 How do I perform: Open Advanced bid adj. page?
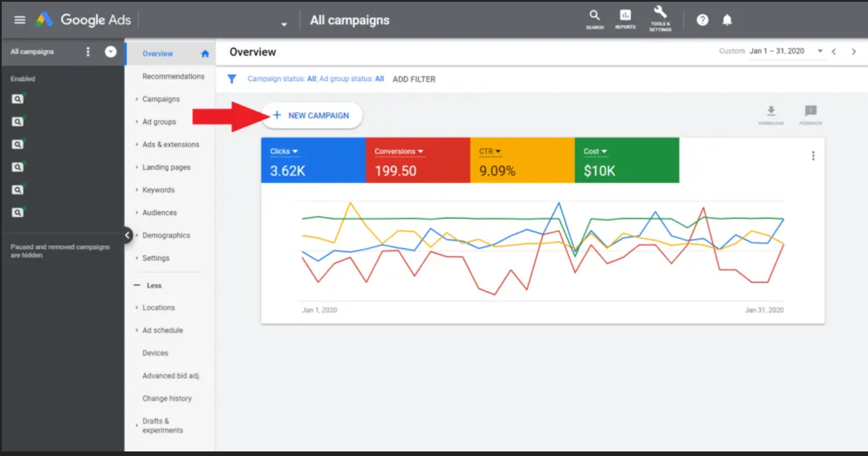[171, 376]
